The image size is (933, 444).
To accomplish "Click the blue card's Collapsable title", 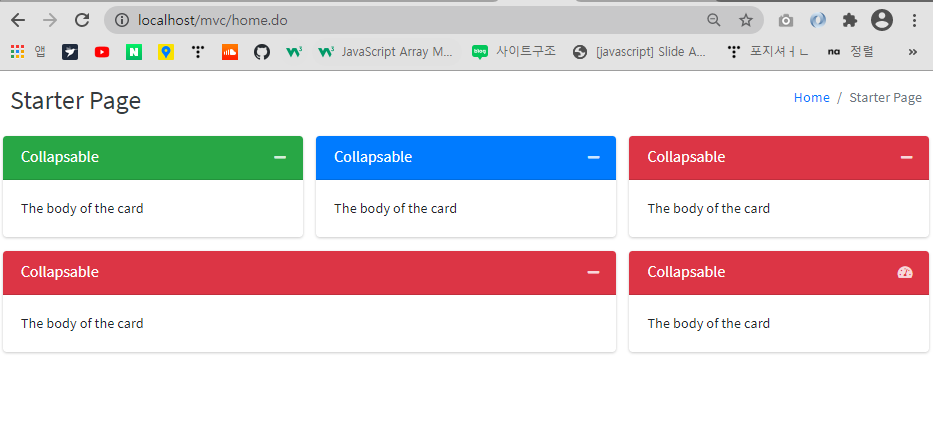I will point(373,157).
